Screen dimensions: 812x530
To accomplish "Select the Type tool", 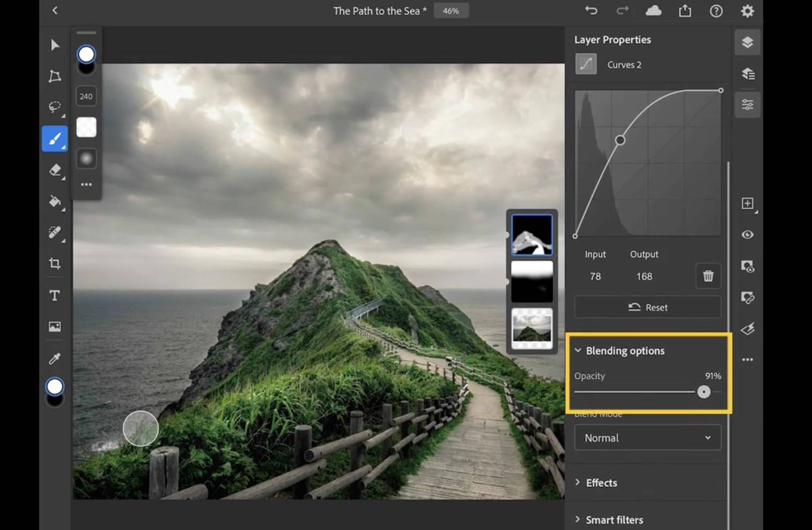I will coord(55,296).
